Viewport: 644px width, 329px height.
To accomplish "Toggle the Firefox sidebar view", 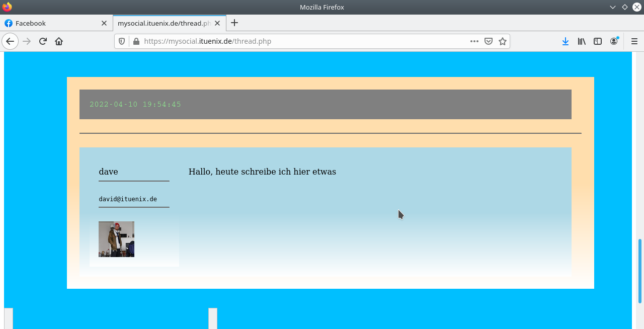I will tap(597, 41).
